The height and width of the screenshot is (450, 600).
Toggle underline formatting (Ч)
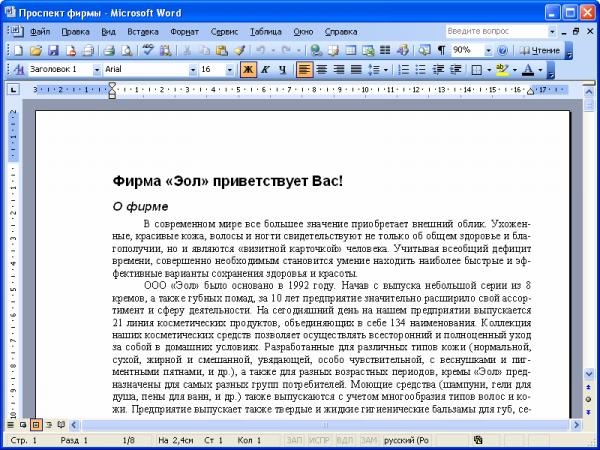(x=282, y=70)
